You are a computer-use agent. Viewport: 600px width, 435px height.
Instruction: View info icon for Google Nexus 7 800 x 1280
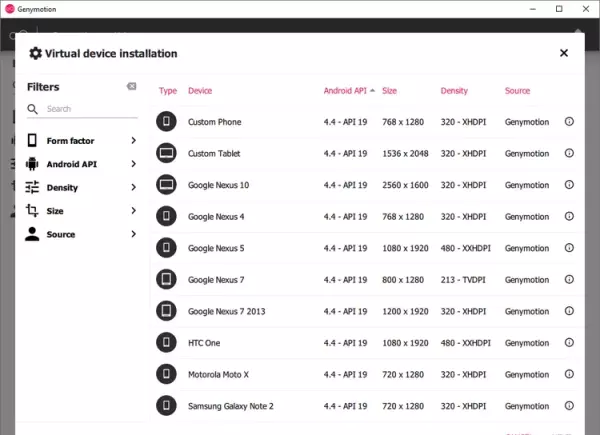pyautogui.click(x=569, y=279)
